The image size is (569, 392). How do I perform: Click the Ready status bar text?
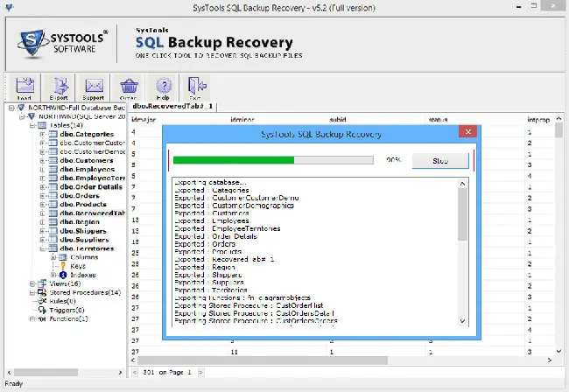coord(14,383)
